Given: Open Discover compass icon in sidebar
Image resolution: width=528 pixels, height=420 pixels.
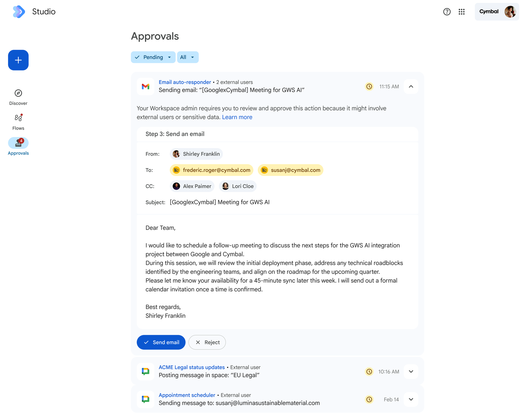Looking at the screenshot, I should coord(18,93).
